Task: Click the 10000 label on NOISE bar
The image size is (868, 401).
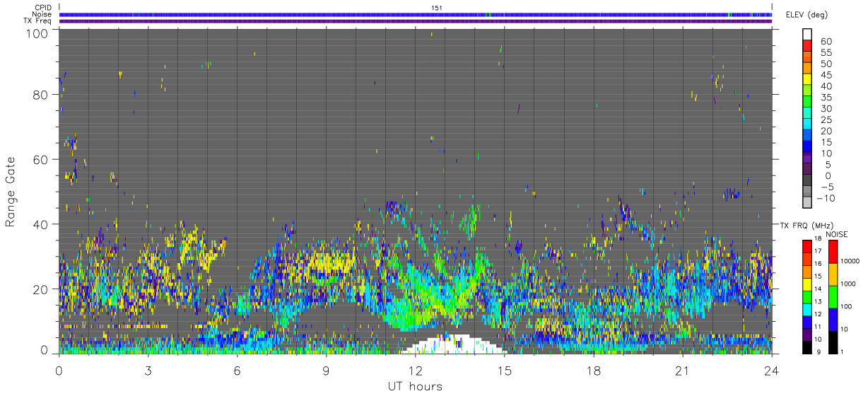Action: 850,262
